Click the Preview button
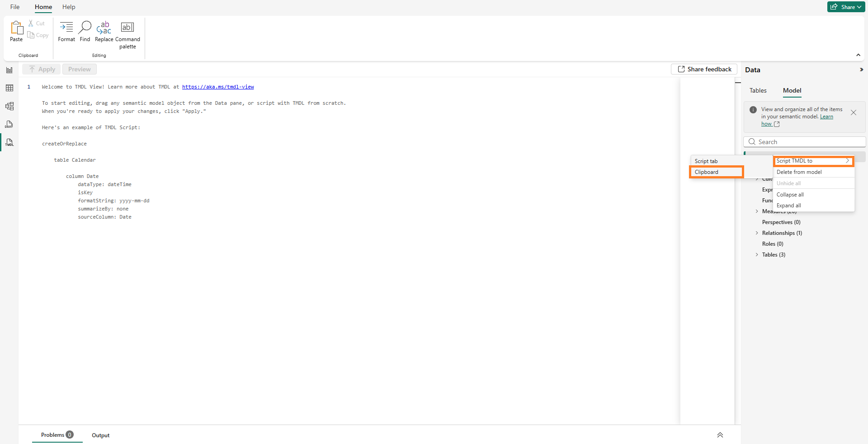The height and width of the screenshot is (444, 868). click(80, 69)
